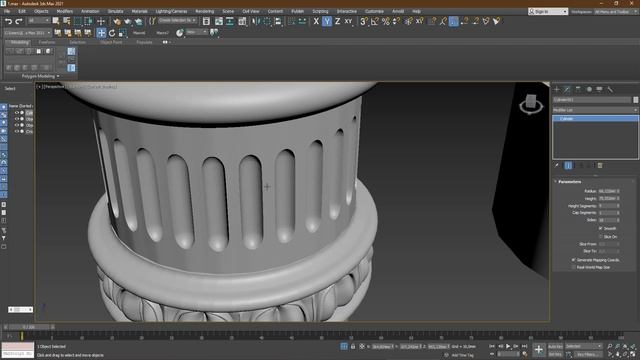Image resolution: width=640 pixels, height=360 pixels.
Task: Toggle visibility eye of third scene object
Action: (17, 125)
